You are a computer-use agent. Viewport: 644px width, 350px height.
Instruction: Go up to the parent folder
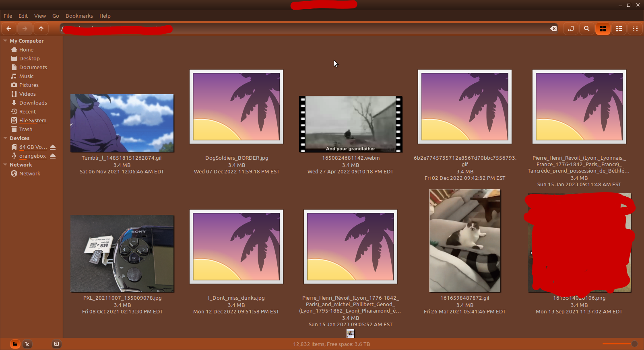tap(41, 29)
